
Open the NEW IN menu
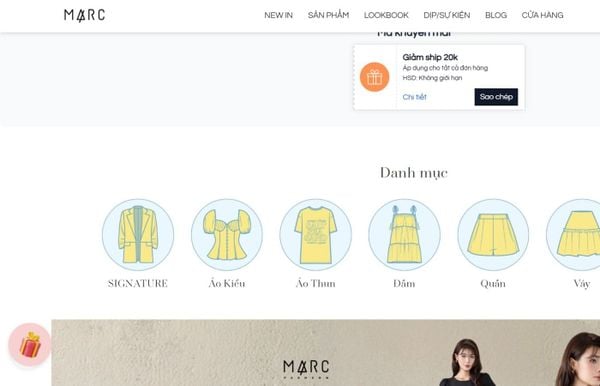click(x=278, y=15)
